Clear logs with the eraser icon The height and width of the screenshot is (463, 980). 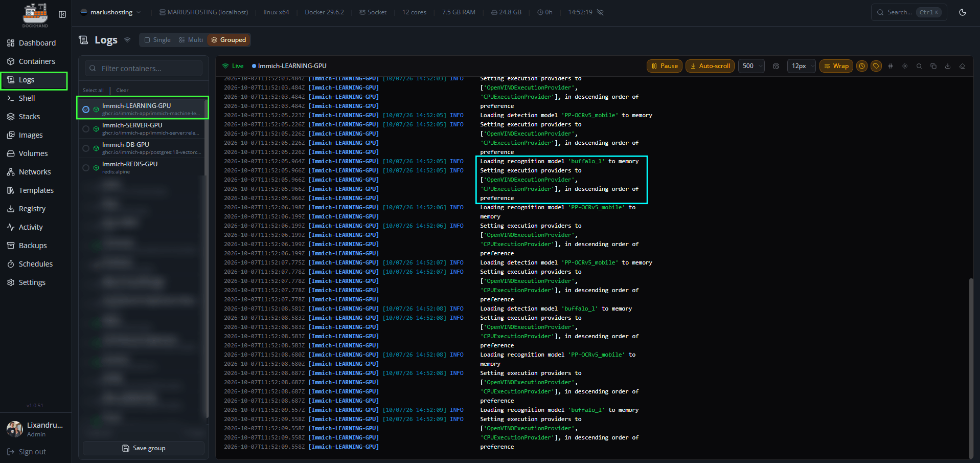[962, 66]
